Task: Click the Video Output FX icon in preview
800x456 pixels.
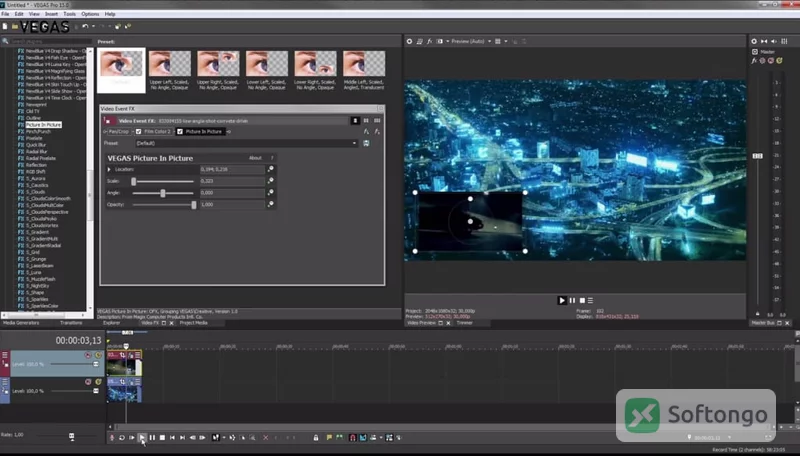Action: tap(429, 41)
